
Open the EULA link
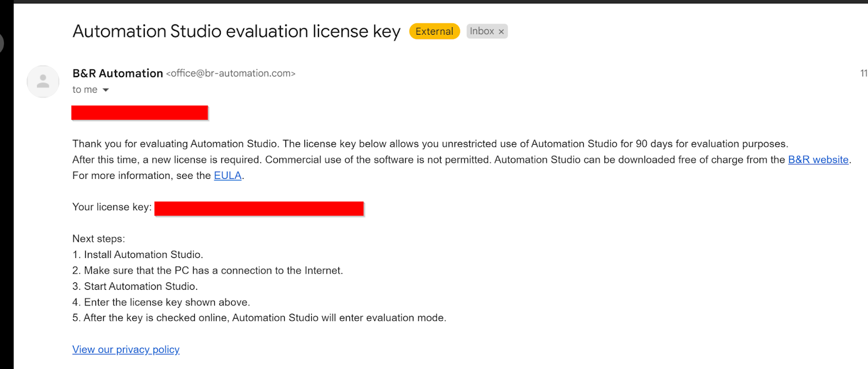[228, 176]
